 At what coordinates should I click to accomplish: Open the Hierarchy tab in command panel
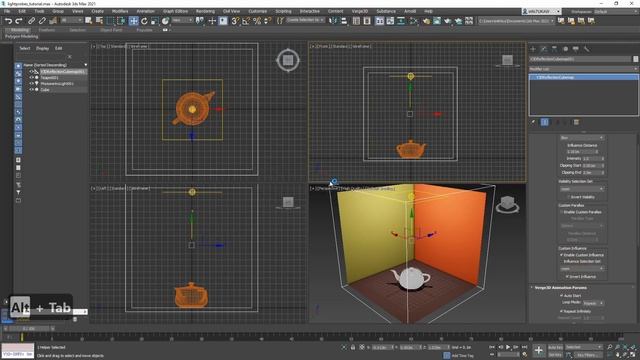coord(554,49)
